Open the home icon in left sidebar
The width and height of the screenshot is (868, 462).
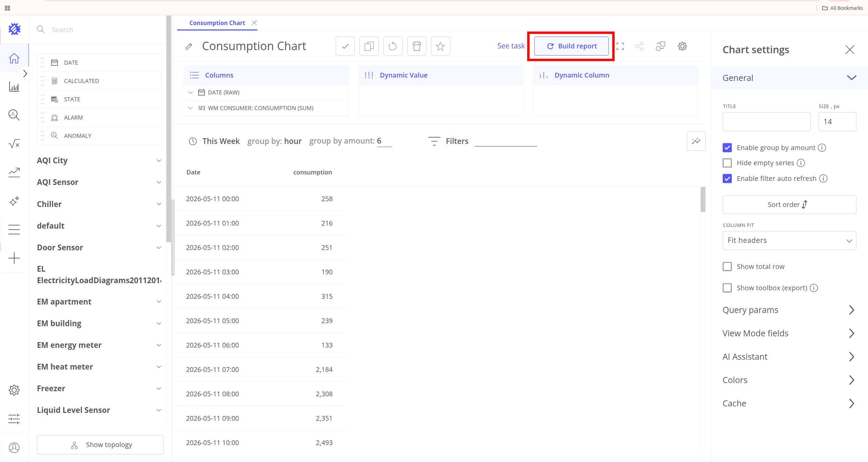point(14,58)
